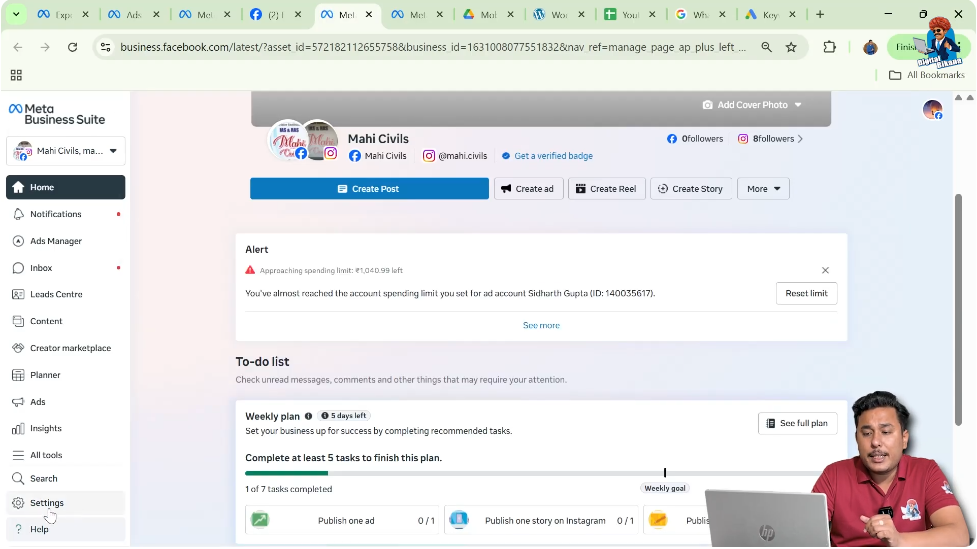
Task: Open a new browser tab
Action: (x=820, y=14)
